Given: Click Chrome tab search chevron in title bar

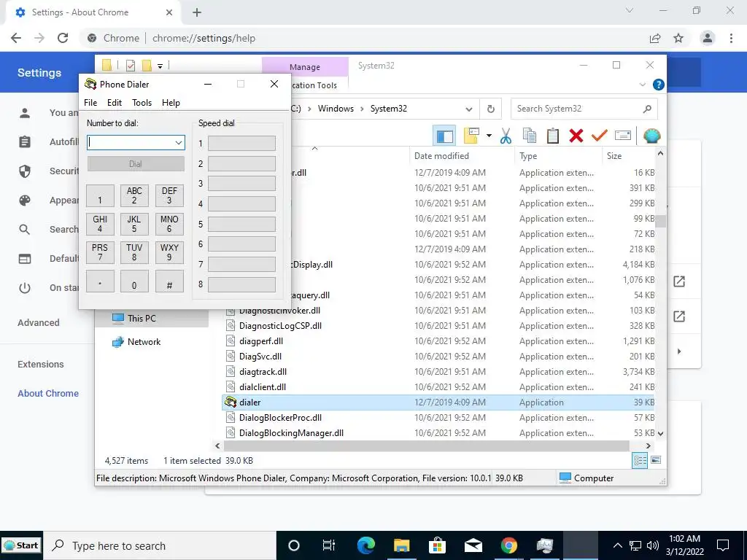Looking at the screenshot, I should tap(630, 10).
